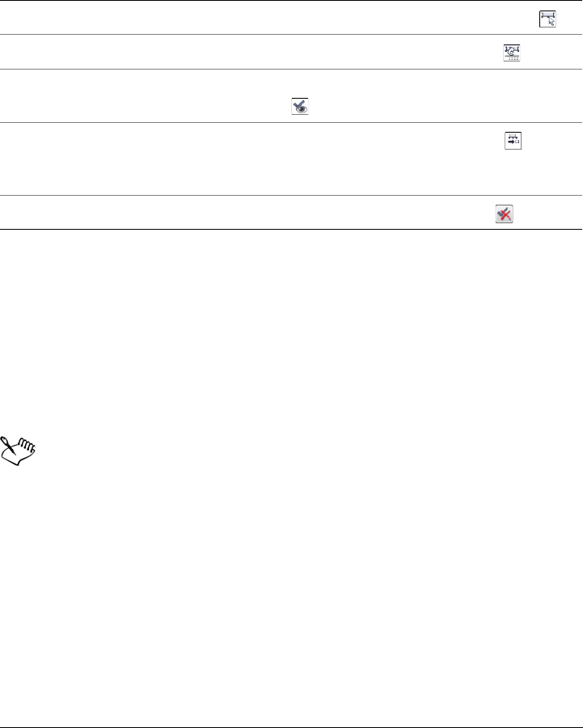Viewport: 583px width, 728px height.
Task: Click the dimension icon with rotating hand
Action: pyautogui.click(x=512, y=53)
